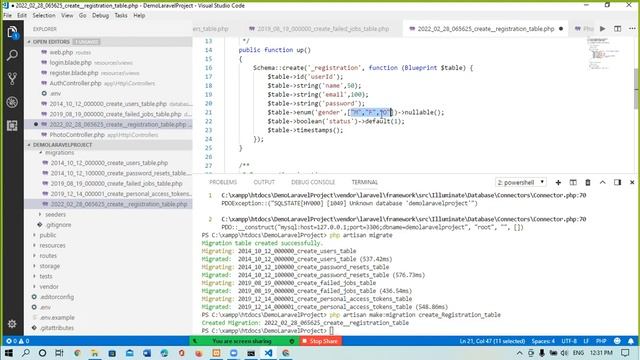Open editor More Actions ellipsis
The width and height of the screenshot is (640, 360).
[x=632, y=29]
